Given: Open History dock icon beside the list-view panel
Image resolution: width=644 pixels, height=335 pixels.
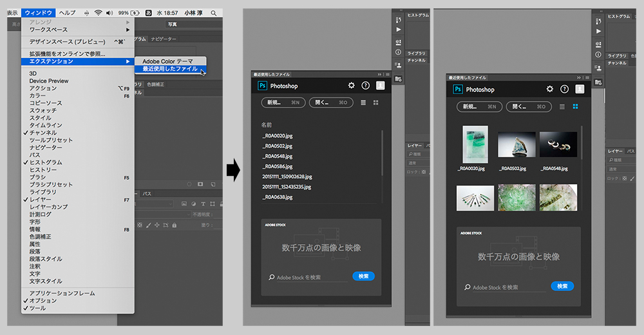Looking at the screenshot, I should point(398,20).
